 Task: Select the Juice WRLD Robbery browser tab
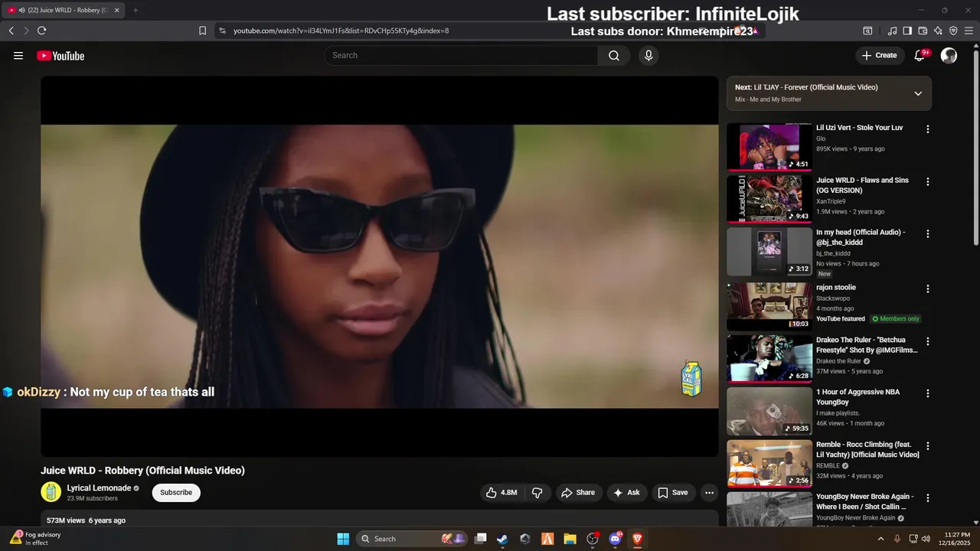[64, 10]
